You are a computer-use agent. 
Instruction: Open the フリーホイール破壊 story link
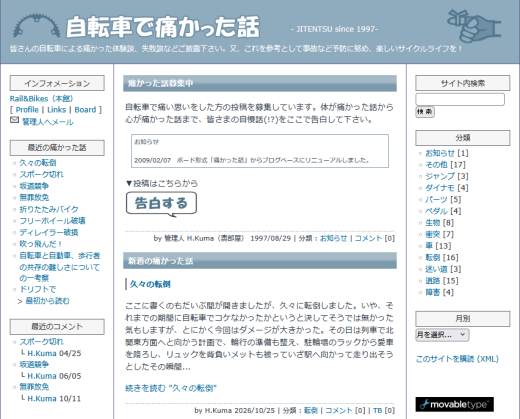click(52, 221)
